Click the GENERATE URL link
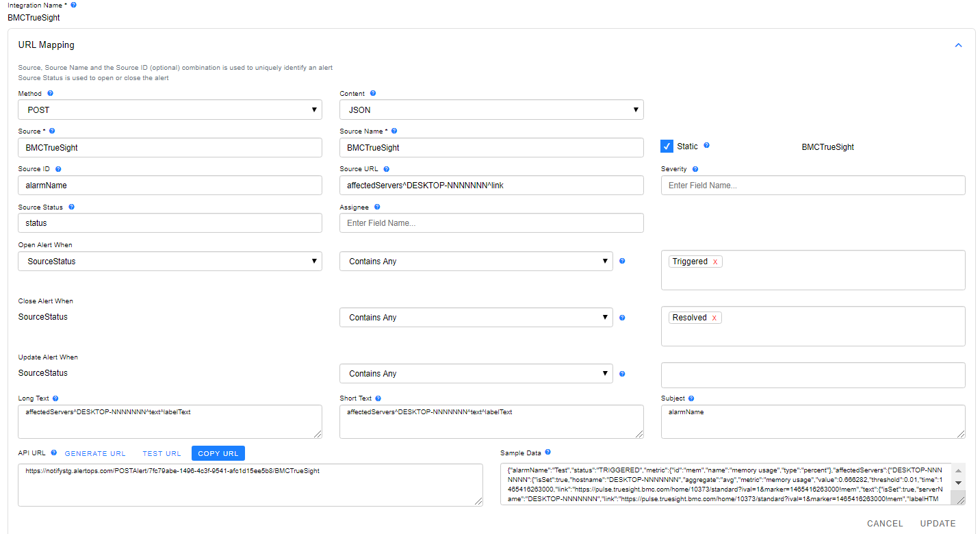The width and height of the screenshot is (980, 534). click(94, 453)
